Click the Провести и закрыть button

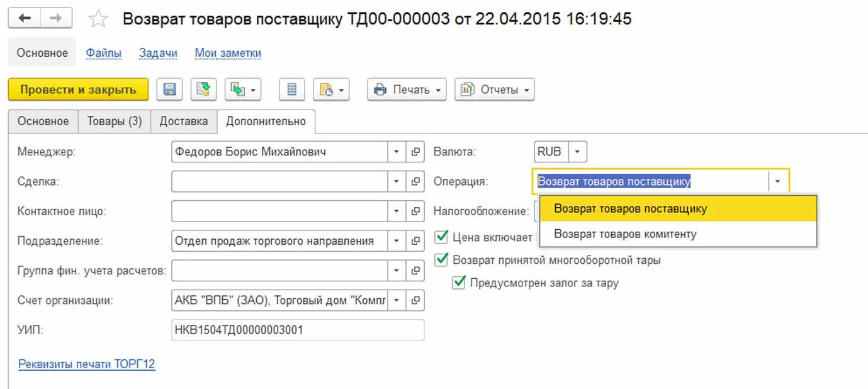tap(78, 89)
